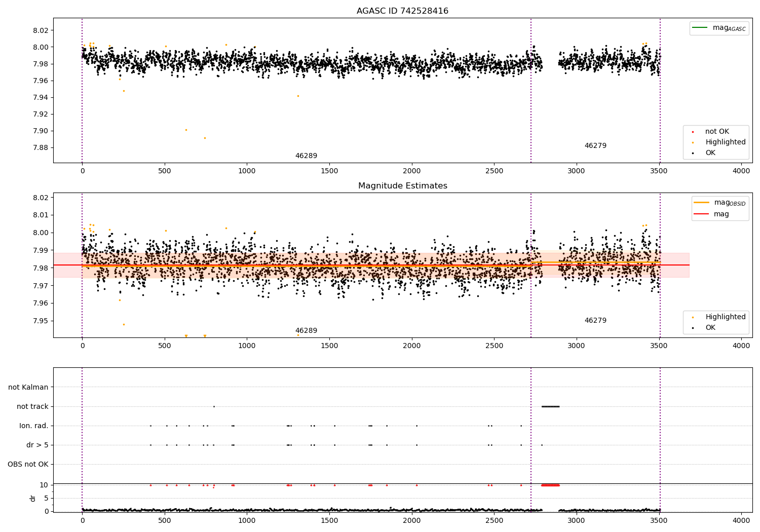Click the lowest orange outlier point in top plot

205,138
